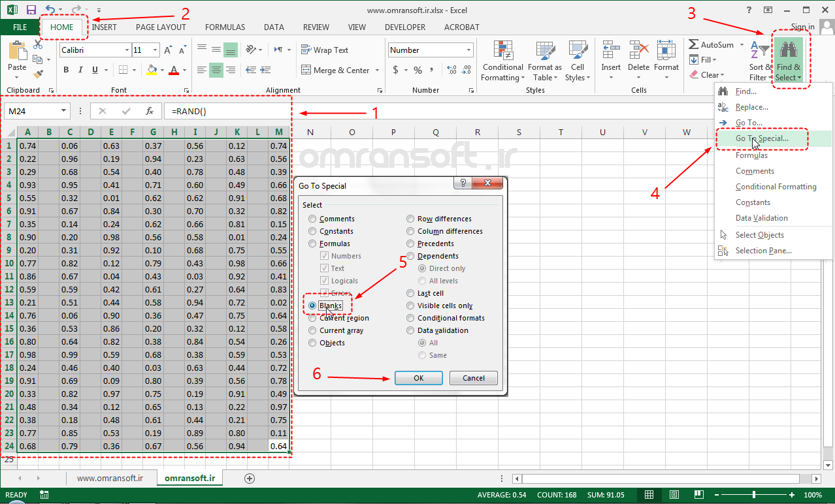
Task: Select the Data validation option
Action: 410,330
